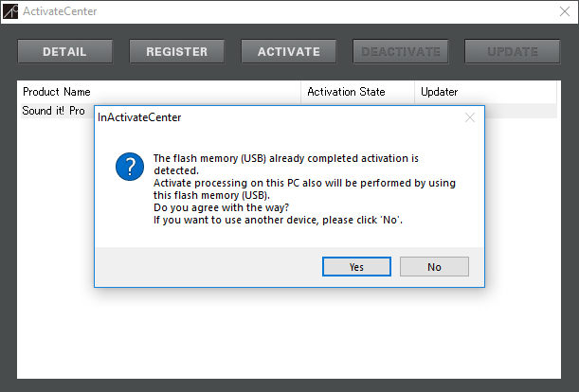The height and width of the screenshot is (392, 579).
Task: Click the blue question mark icon
Action: (x=130, y=167)
